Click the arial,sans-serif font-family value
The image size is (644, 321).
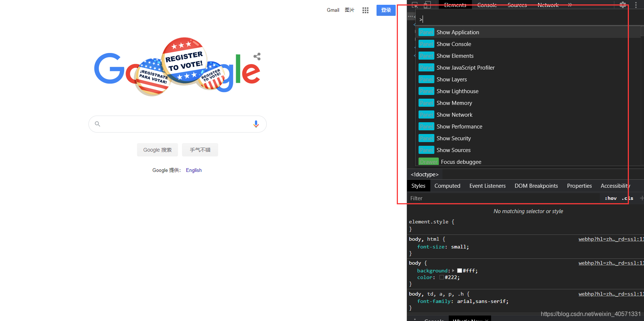(482, 301)
